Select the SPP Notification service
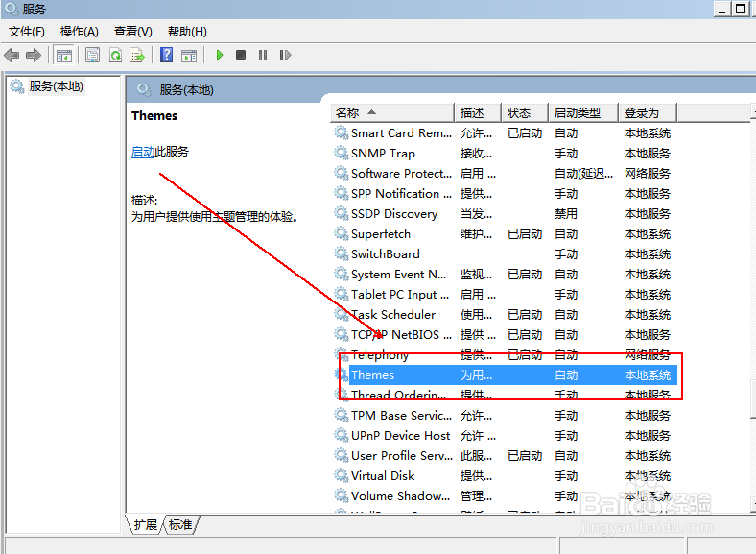 (x=506, y=194)
